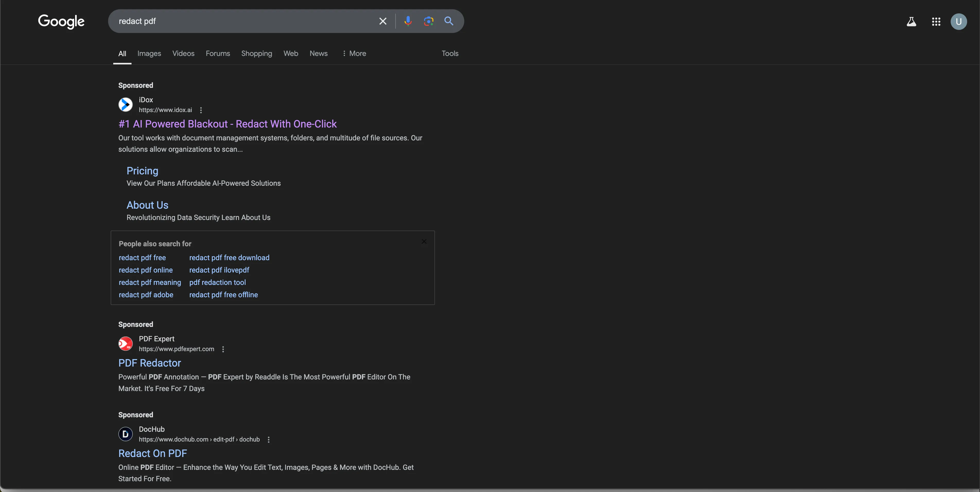Click the magnifying glass search button
Image resolution: width=980 pixels, height=492 pixels.
pos(449,21)
